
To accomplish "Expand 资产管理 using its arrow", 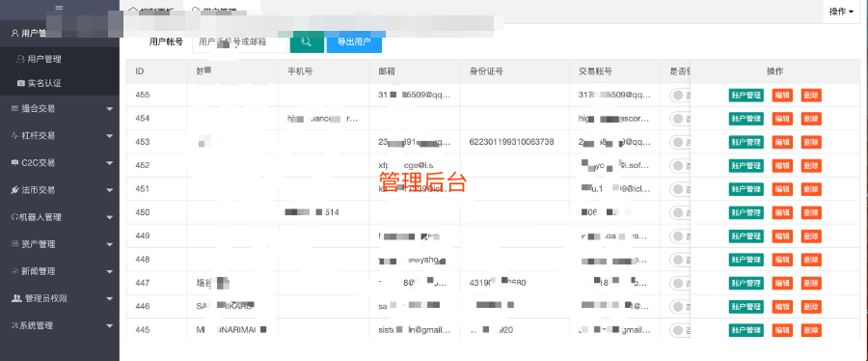I will (x=109, y=245).
